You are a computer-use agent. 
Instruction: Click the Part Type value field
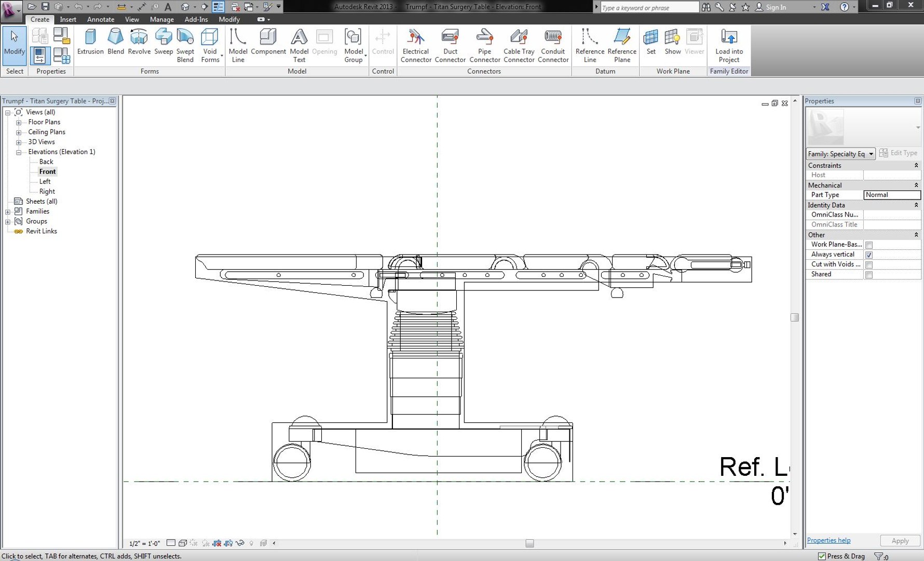click(892, 195)
